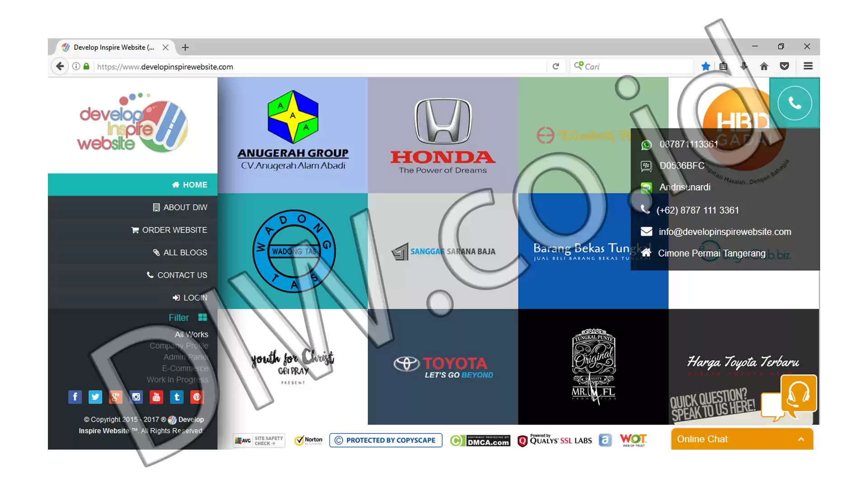868x488 pixels.
Task: Open the Wadong Tas portfolio tile
Action: pos(292,251)
